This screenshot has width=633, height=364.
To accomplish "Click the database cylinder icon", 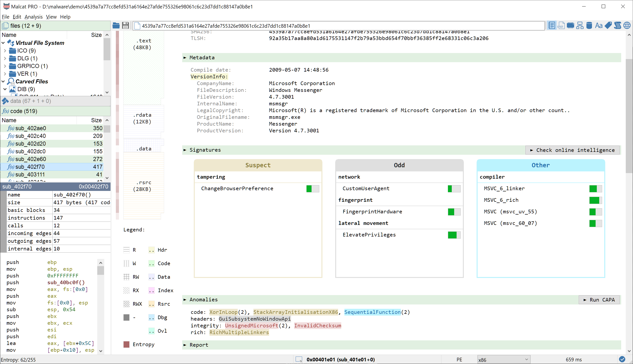I will point(589,26).
